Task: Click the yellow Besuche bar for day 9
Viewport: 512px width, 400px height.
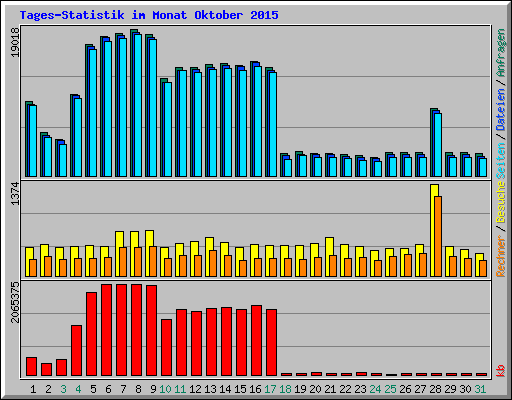Action: [148, 253]
